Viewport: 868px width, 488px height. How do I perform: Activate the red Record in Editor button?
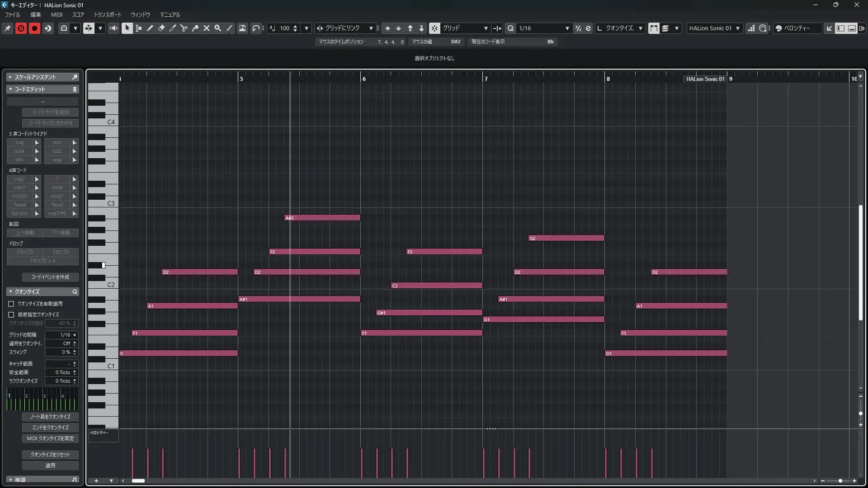[x=34, y=28]
